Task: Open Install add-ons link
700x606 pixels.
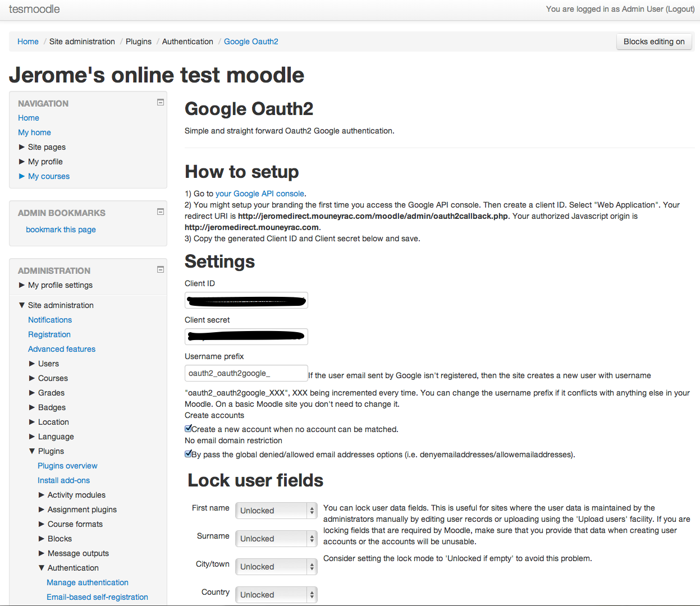Action: [x=63, y=480]
